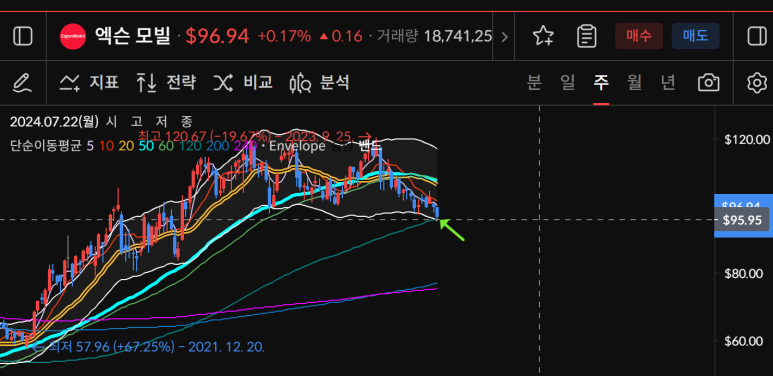Toggle the 120-period moving average
The height and width of the screenshot is (376, 773).
[x=190, y=146]
